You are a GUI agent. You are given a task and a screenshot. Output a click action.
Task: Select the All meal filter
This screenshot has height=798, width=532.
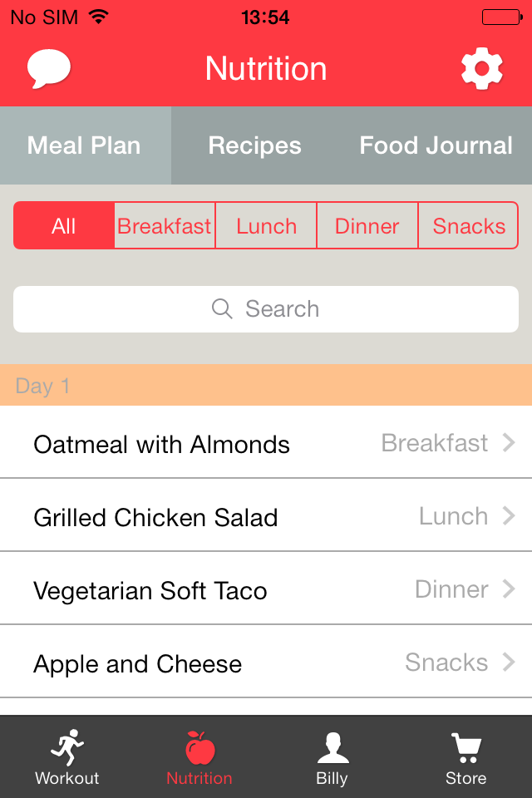coord(64,226)
